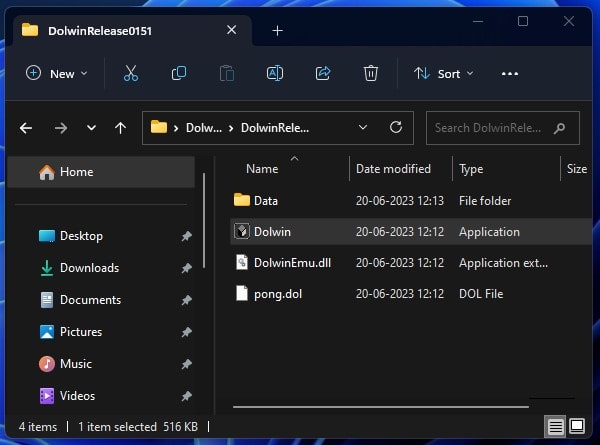Screen dimensions: 600x445
Task: Click Data's date '20-06-2023 12:13'
Action: [x=400, y=200]
